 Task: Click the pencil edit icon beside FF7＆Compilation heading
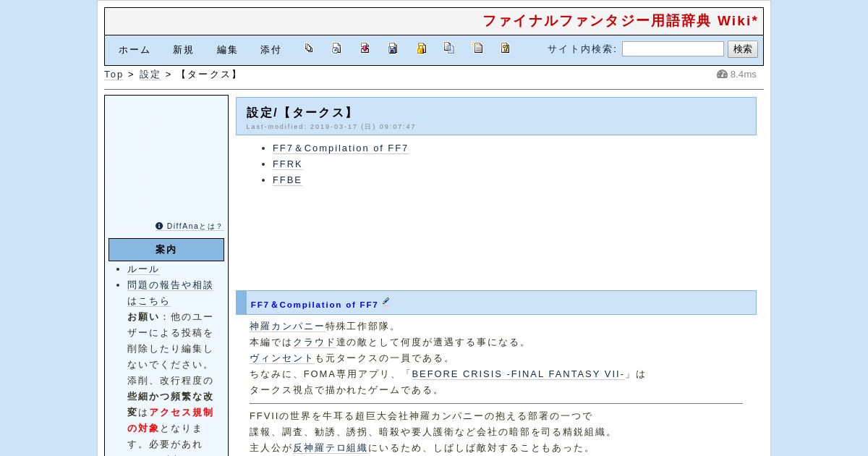point(386,301)
